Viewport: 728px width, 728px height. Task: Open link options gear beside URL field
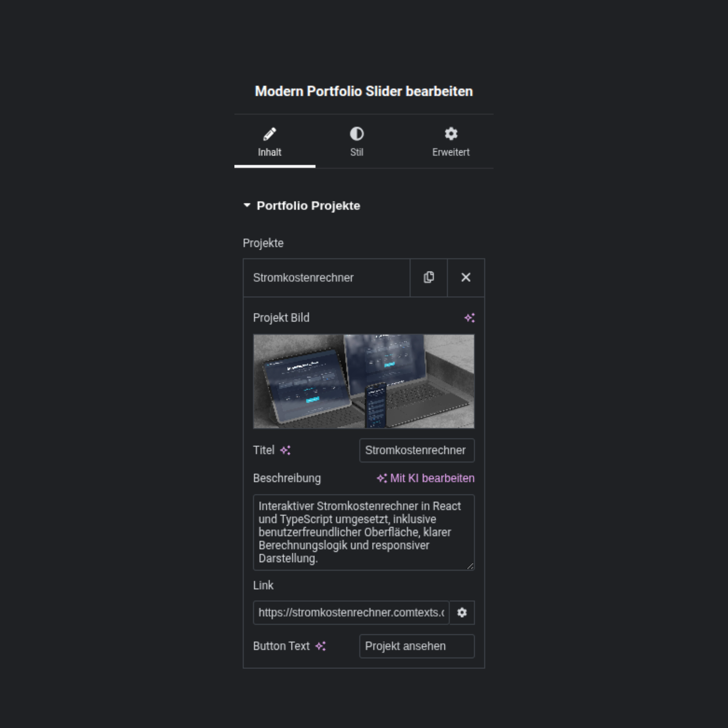pyautogui.click(x=462, y=613)
